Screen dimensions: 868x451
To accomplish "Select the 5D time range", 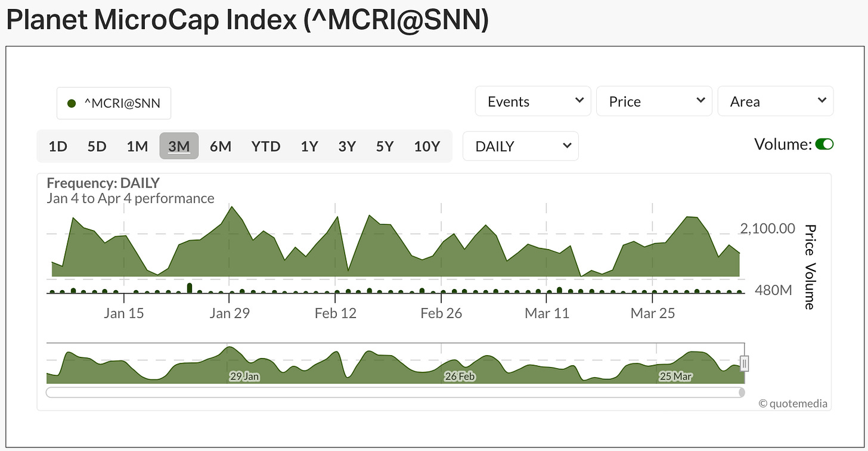I will click(97, 147).
